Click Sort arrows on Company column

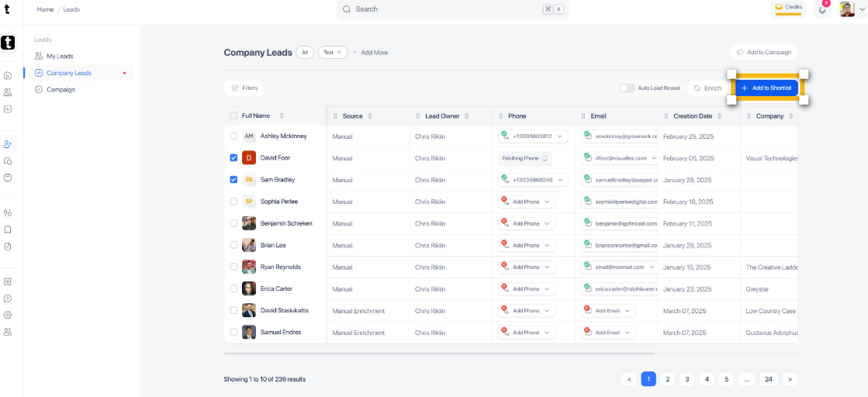791,116
